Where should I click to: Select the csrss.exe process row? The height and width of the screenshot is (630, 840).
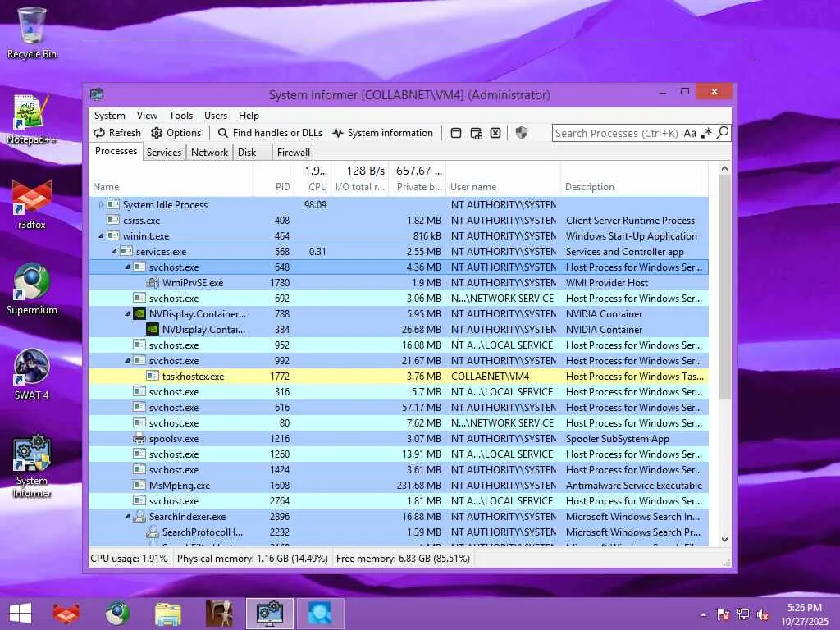click(399, 220)
